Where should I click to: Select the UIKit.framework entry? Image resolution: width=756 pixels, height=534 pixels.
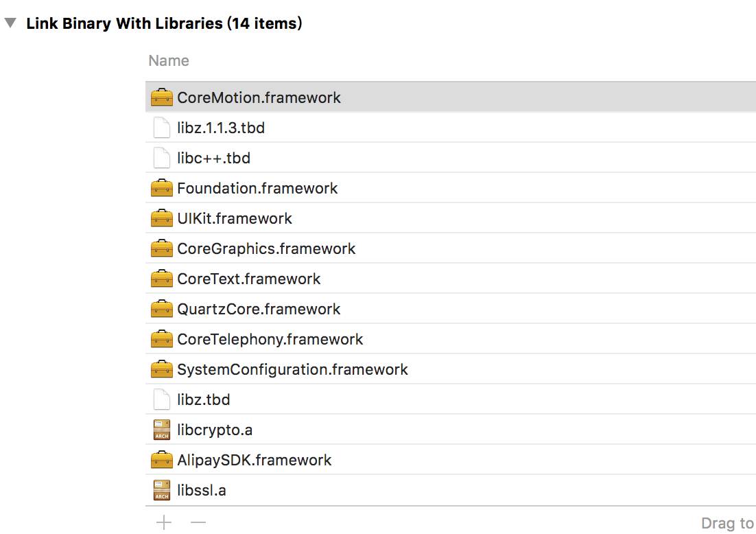[x=450, y=218]
